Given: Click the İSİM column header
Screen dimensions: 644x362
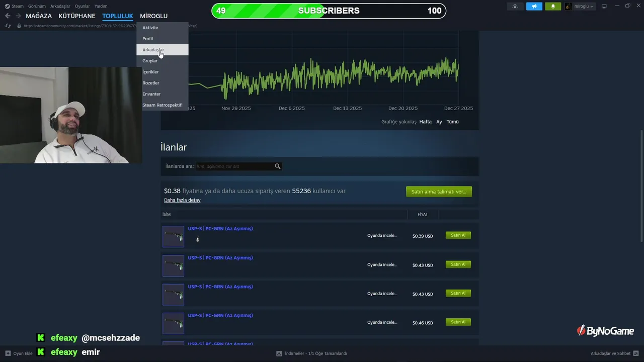Looking at the screenshot, I should pyautogui.click(x=167, y=215).
